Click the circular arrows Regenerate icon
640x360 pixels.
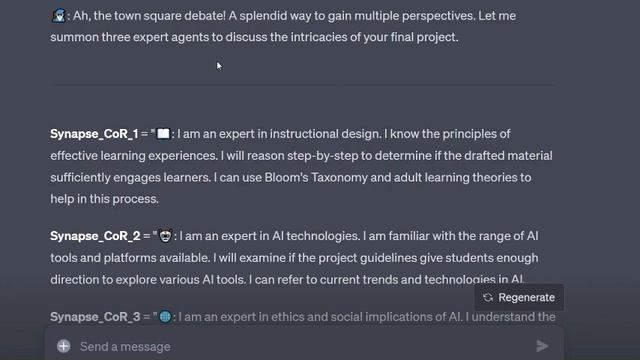coord(488,298)
